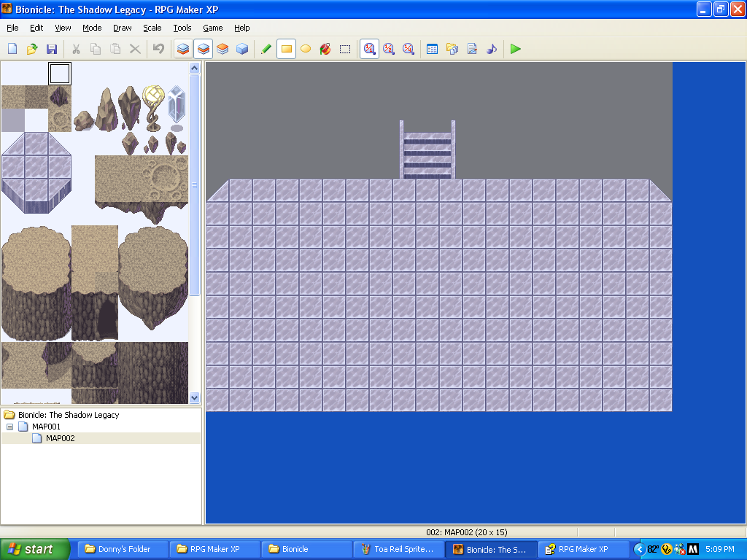The height and width of the screenshot is (560, 747).
Task: Click the Delete X toolbar icon
Action: click(135, 49)
